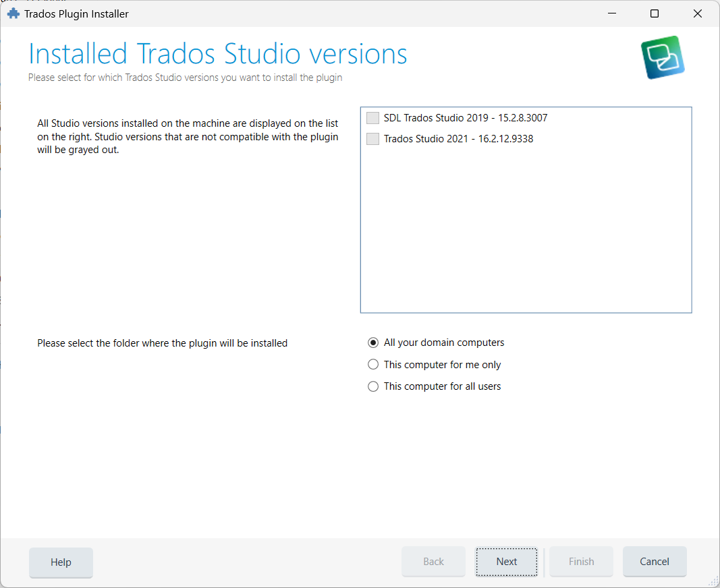Image resolution: width=720 pixels, height=588 pixels.
Task: Click the Installed Trados Studio versions heading
Action: (x=218, y=54)
